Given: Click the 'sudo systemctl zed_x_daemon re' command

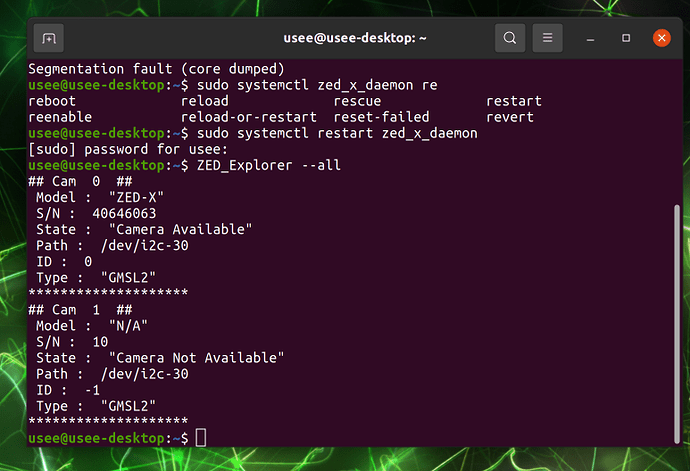Looking at the screenshot, I should point(317,85).
